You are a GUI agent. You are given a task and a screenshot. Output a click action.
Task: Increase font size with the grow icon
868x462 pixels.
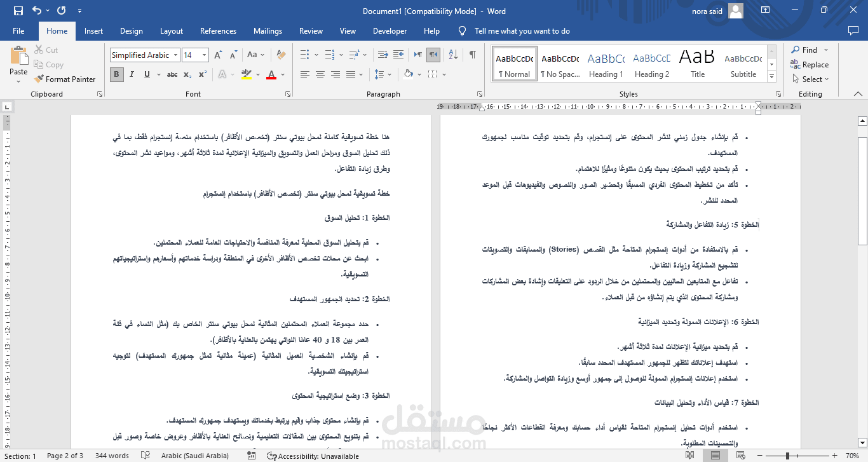pyautogui.click(x=218, y=55)
